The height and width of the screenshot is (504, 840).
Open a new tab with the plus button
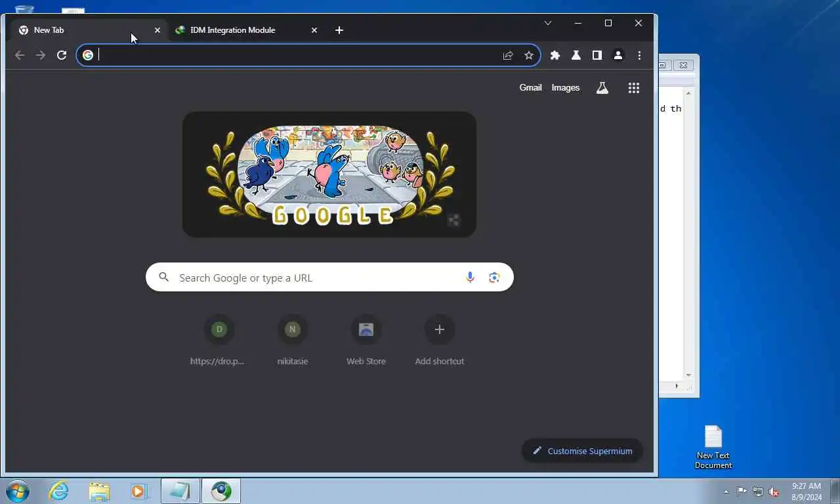[339, 30]
